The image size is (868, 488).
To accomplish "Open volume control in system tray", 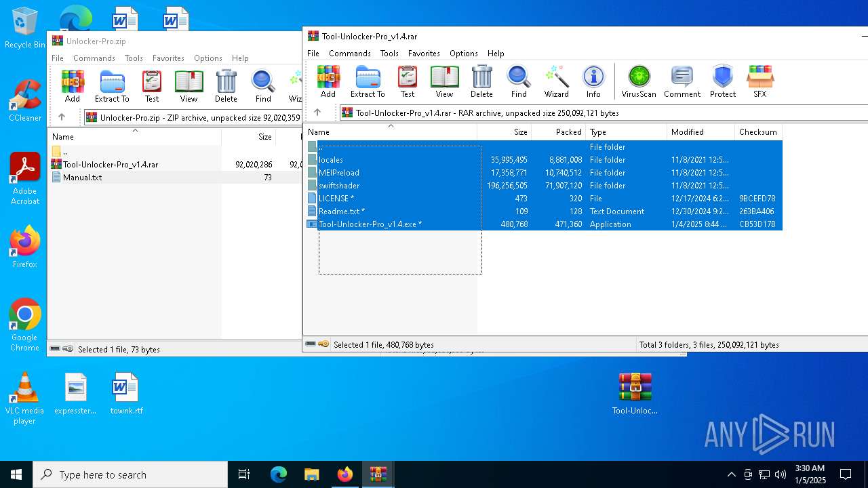I will point(781,474).
